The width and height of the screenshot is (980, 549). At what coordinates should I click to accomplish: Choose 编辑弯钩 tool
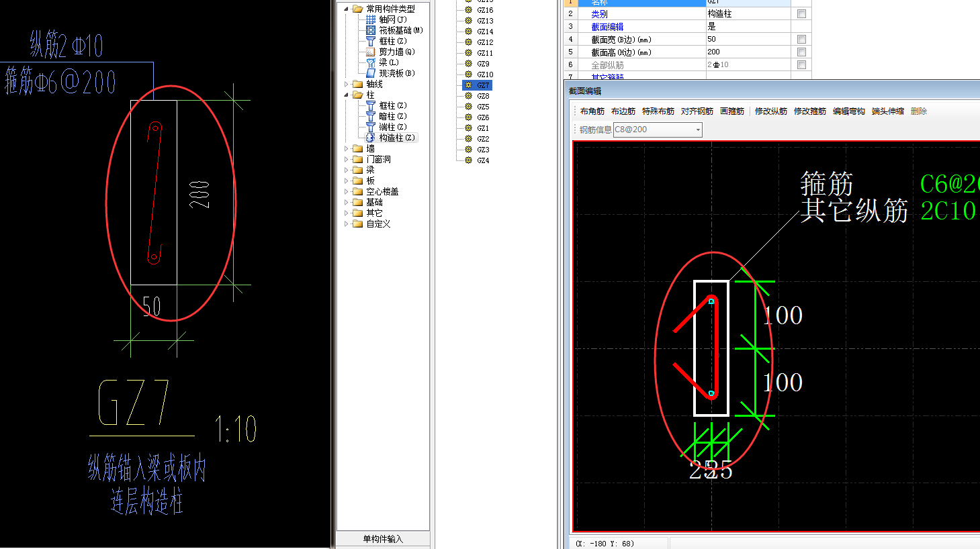click(x=849, y=111)
